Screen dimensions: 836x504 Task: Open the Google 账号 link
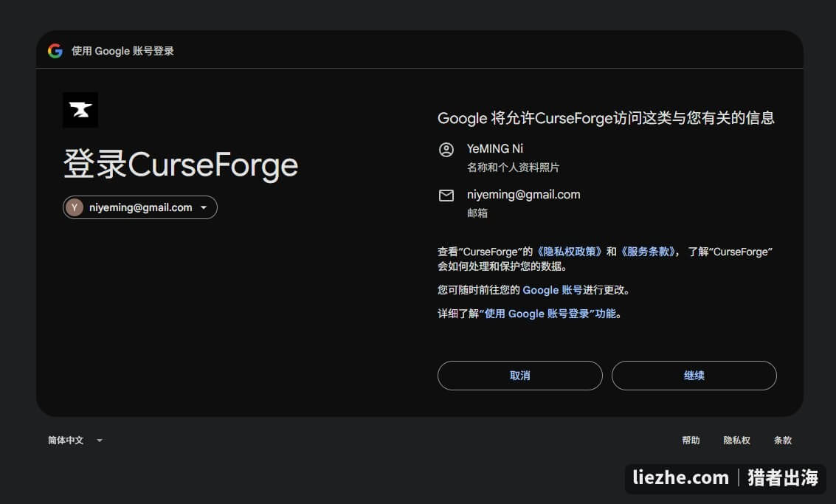552,290
